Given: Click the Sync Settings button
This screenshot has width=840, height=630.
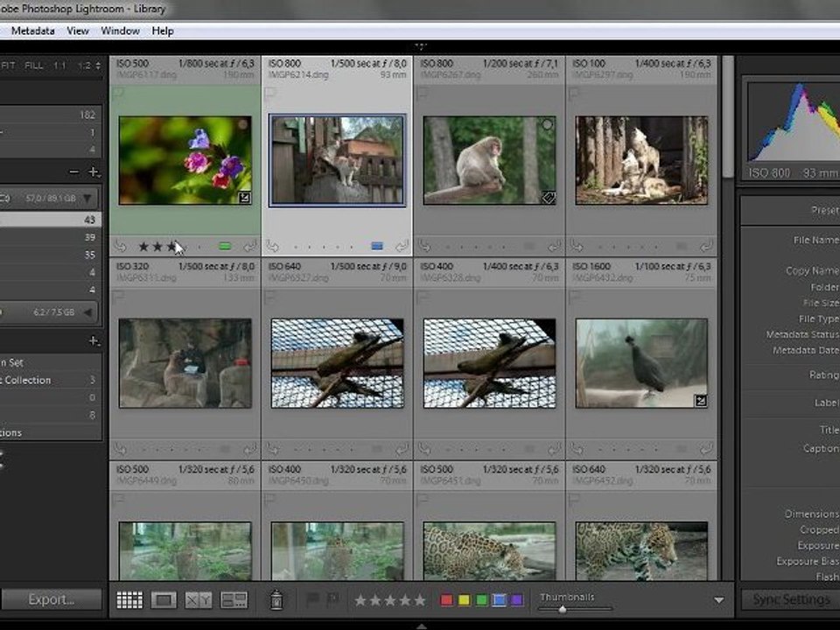Looking at the screenshot, I should (x=790, y=600).
